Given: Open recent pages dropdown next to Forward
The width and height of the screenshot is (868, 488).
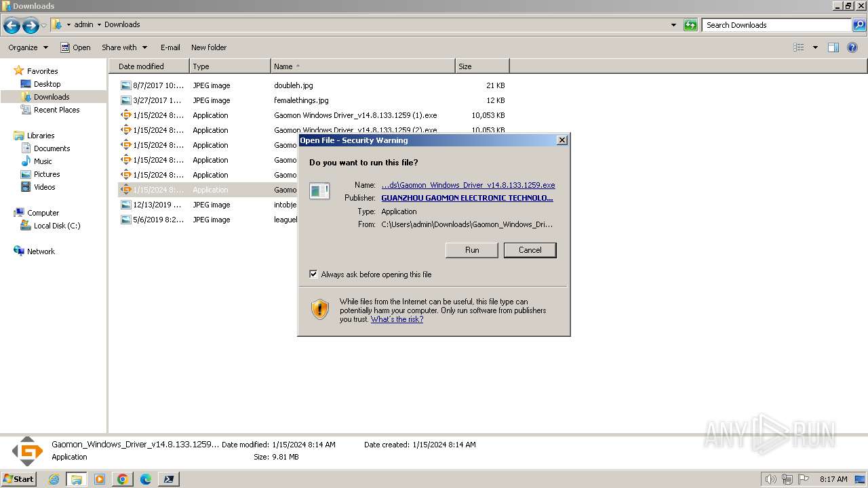Looking at the screenshot, I should click(x=44, y=26).
